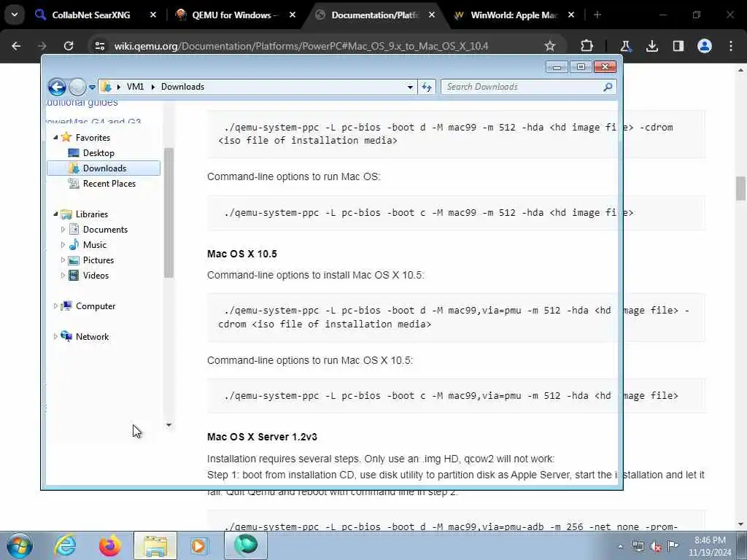Expand the Videos library

[63, 275]
